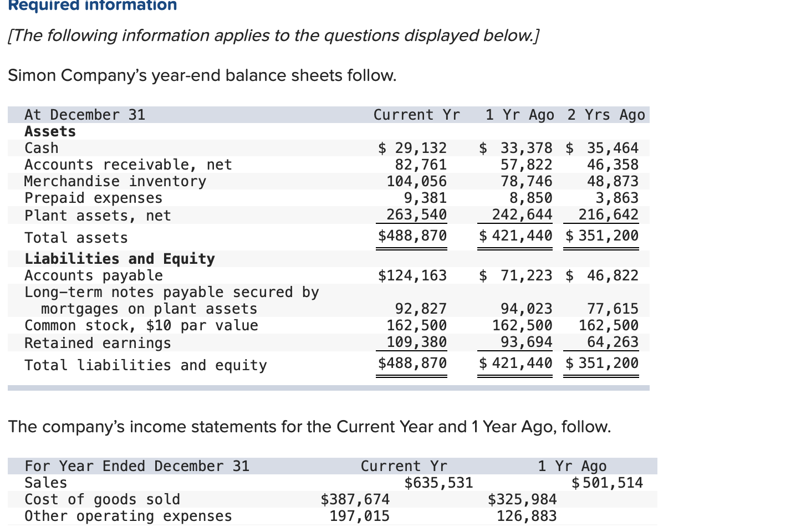Image resolution: width=796 pixels, height=532 pixels.
Task: Select inventory value 104,056
Action: [416, 181]
